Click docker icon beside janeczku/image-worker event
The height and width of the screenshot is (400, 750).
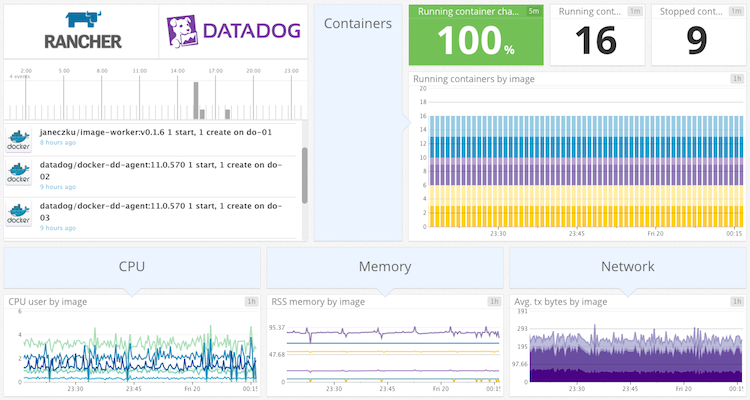click(19, 138)
